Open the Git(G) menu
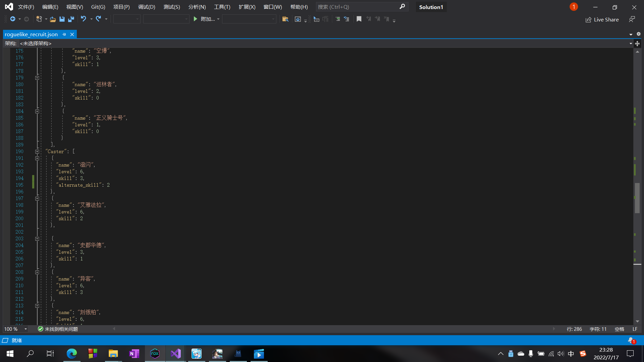Viewport: 644px width, 362px height. 98,7
